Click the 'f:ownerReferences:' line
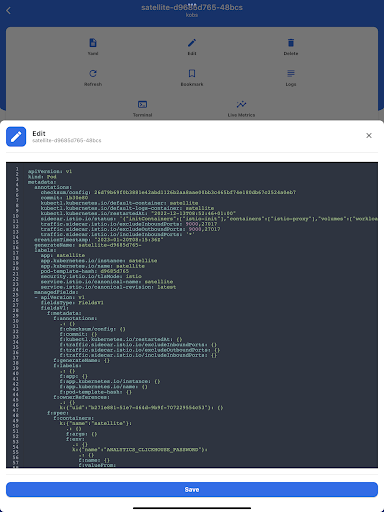Screen dimensions: 384x512 82,397
